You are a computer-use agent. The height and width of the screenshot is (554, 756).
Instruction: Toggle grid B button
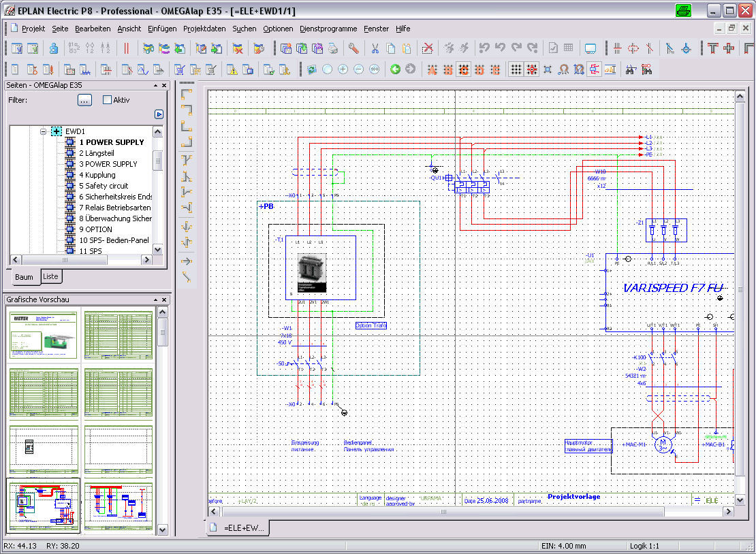pos(448,70)
